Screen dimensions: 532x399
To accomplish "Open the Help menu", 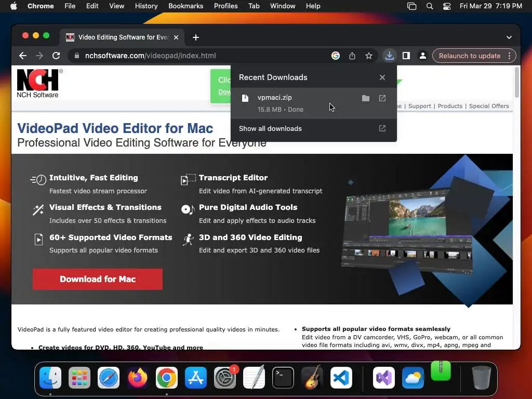I will 313,6.
